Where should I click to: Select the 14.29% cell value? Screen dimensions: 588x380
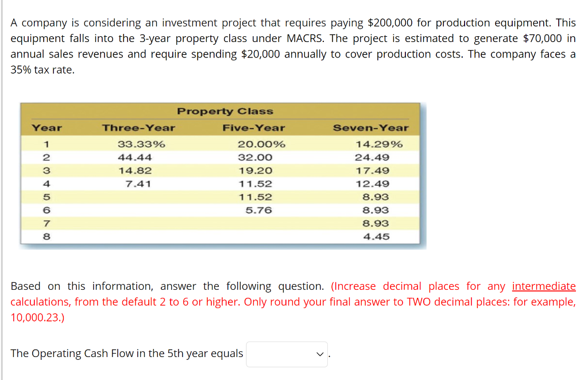379,144
